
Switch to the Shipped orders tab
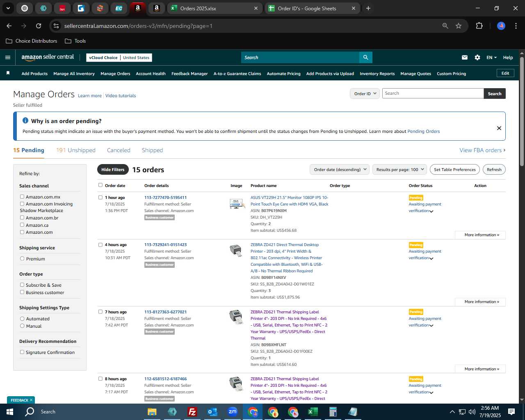click(152, 150)
